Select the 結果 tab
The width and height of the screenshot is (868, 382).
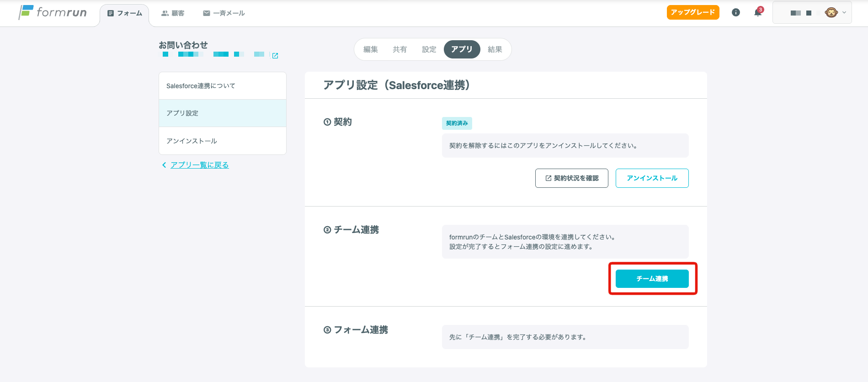pyautogui.click(x=495, y=49)
